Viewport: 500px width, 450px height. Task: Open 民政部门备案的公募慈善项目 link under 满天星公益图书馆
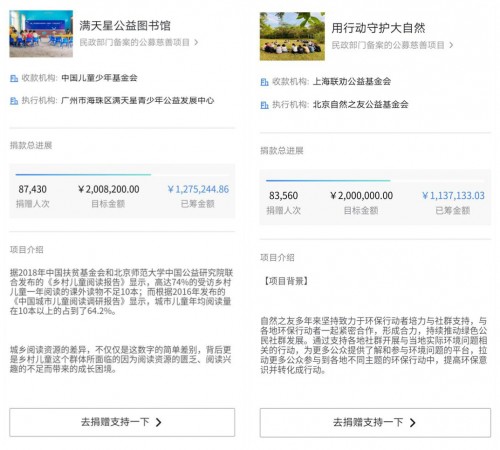point(135,42)
